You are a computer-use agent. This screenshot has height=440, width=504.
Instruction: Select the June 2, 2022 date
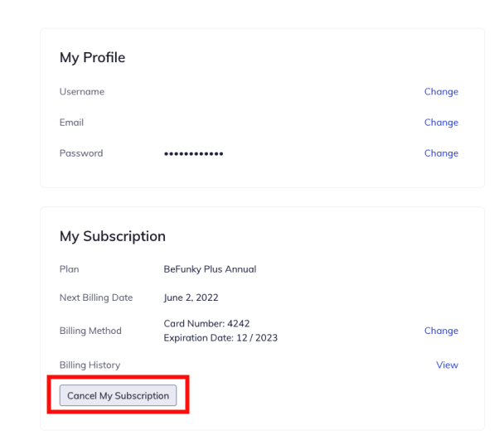[191, 297]
